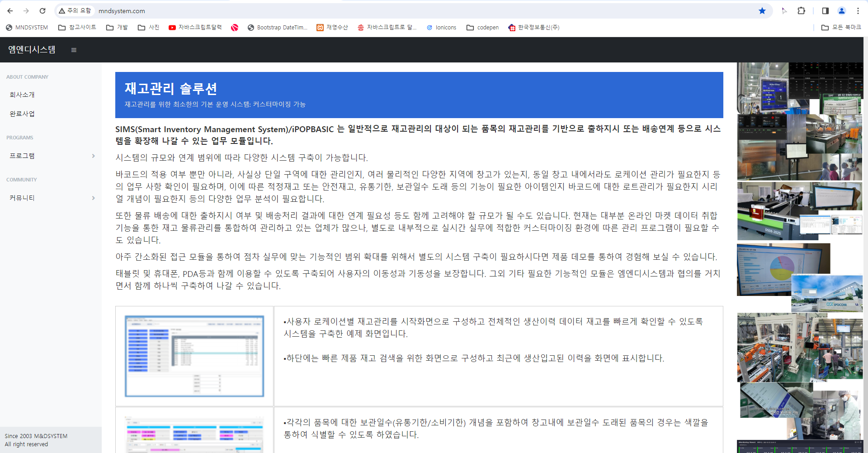The width and height of the screenshot is (868, 453).
Task: Go back with the browser back arrow
Action: [10, 11]
